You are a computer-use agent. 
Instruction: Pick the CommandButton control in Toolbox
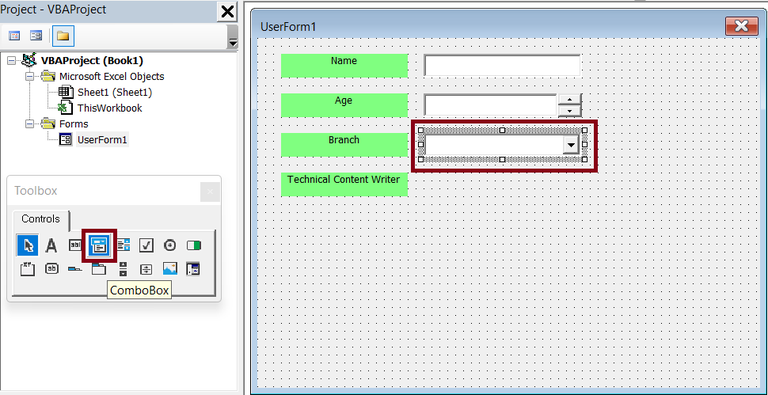pos(51,269)
